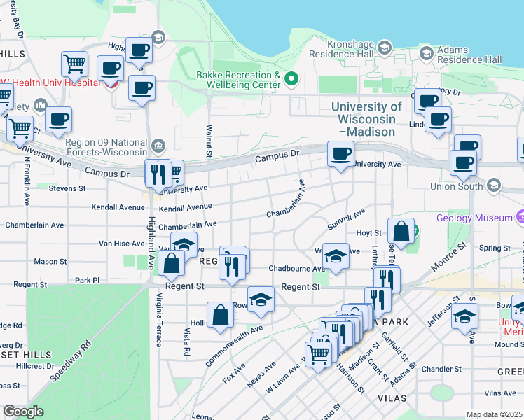Viewport: 524px width, 420px height.
Task: Click the Vista Rd street label
Action: click(187, 342)
